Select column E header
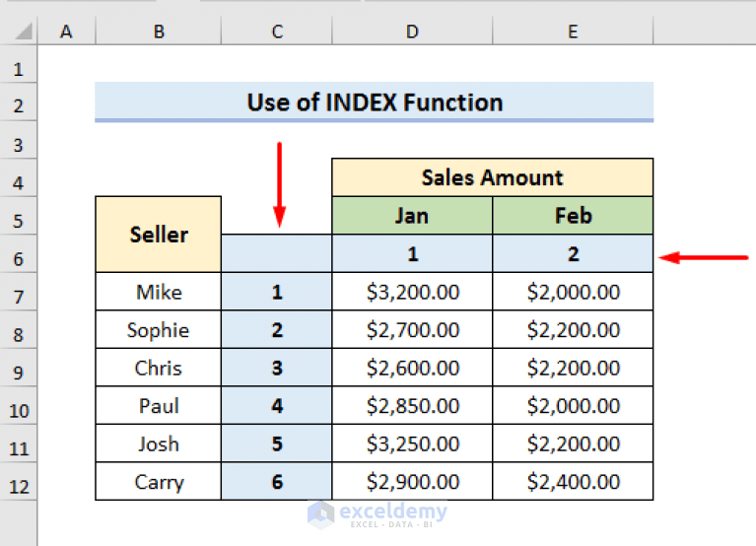The width and height of the screenshot is (756, 546). [x=573, y=32]
